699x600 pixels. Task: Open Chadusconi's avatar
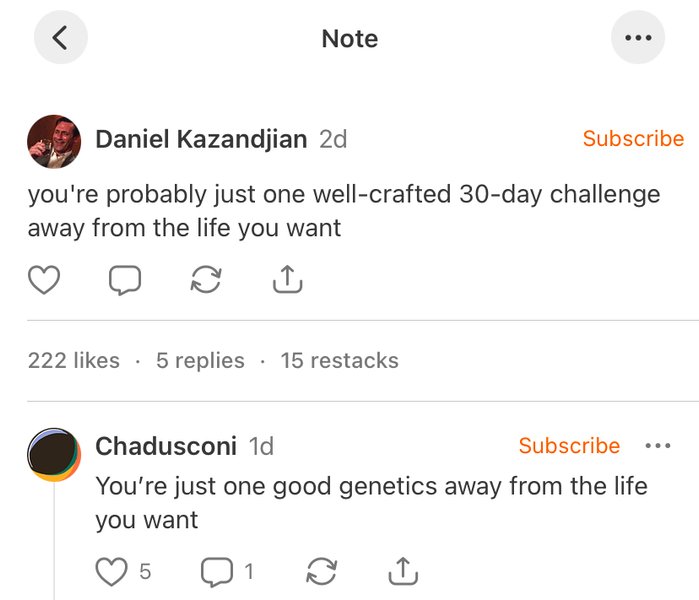53,455
